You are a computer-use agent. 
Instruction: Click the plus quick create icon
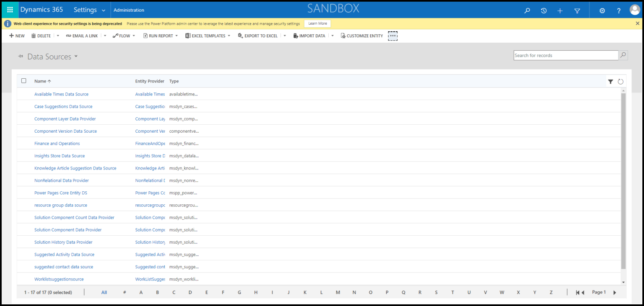point(560,10)
